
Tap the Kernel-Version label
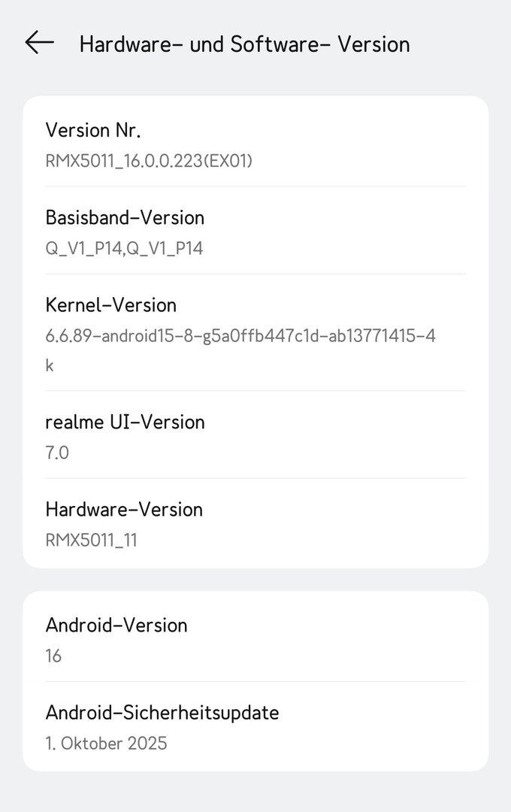(110, 304)
